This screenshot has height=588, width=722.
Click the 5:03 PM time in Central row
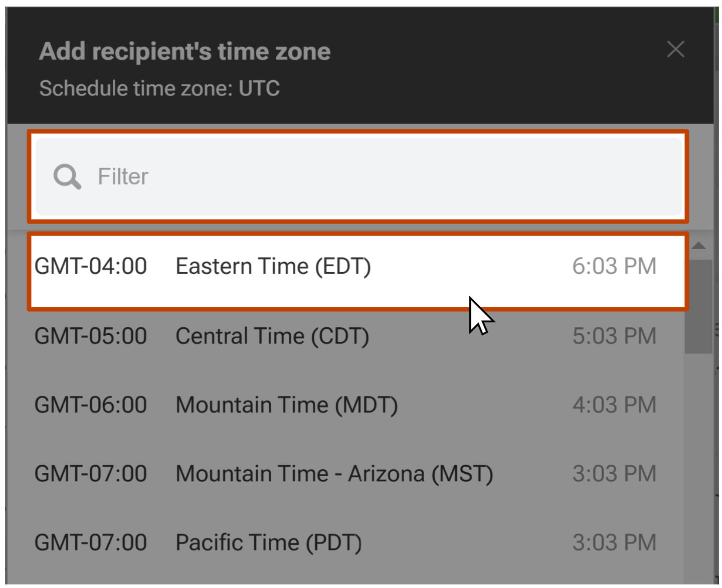[x=614, y=336]
